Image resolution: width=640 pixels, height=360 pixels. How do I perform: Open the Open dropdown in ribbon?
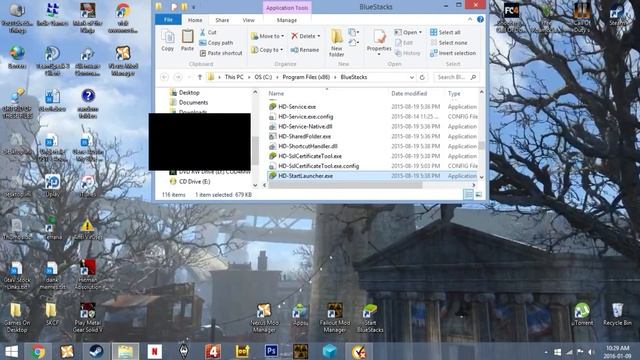point(408,32)
